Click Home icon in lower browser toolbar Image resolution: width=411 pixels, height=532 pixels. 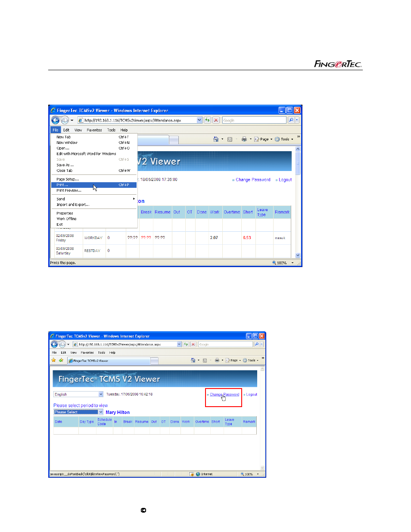coord(193,360)
